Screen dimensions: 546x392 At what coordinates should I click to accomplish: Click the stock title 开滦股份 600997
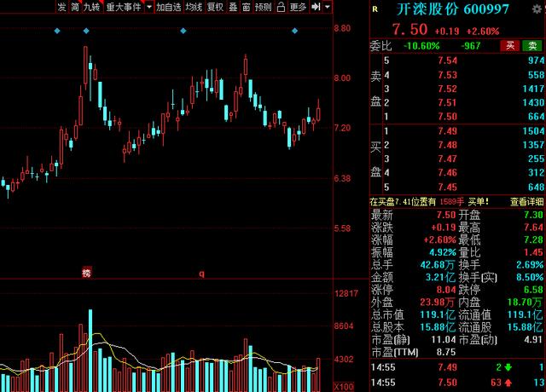[453, 9]
